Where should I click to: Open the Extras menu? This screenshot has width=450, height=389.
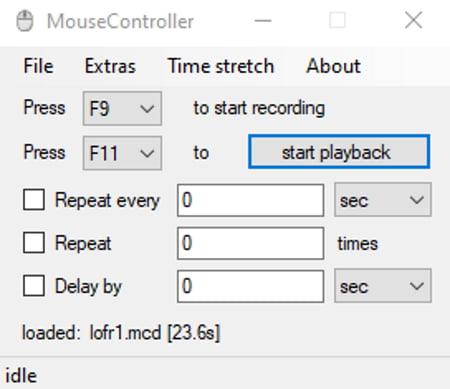click(110, 66)
